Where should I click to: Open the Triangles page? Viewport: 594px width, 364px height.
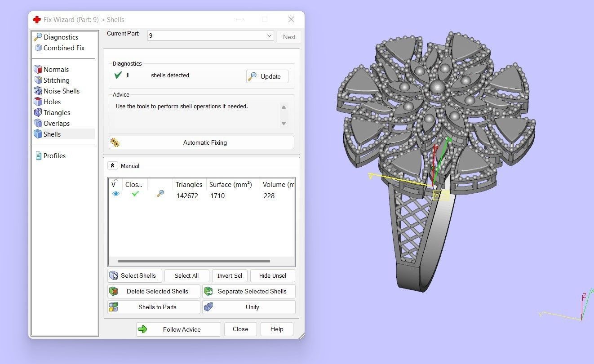pyautogui.click(x=57, y=113)
